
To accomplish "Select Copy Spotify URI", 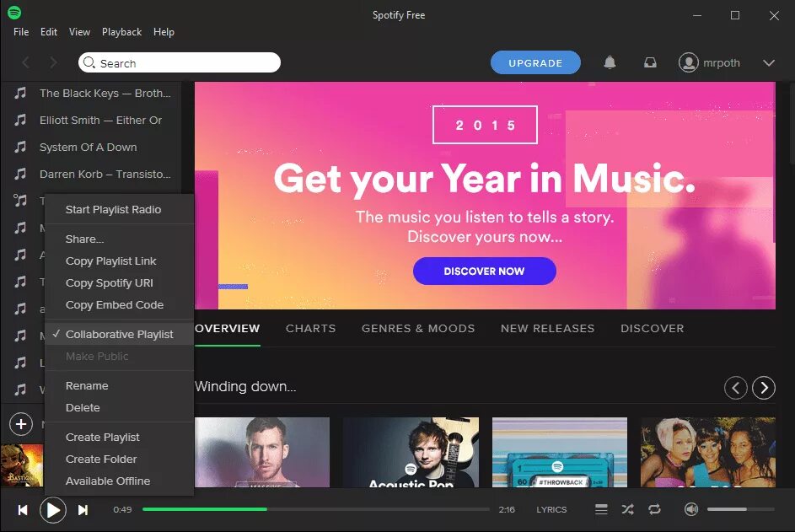I will [x=119, y=283].
